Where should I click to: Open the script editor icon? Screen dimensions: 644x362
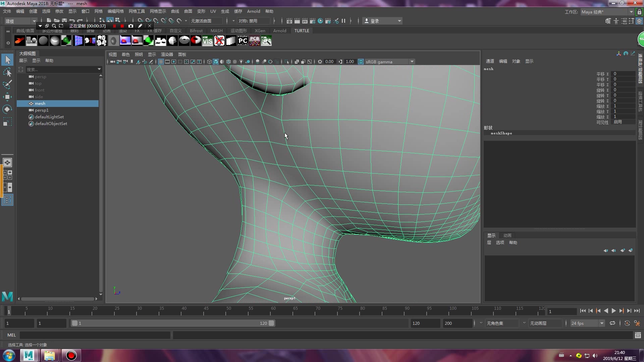coord(638,335)
